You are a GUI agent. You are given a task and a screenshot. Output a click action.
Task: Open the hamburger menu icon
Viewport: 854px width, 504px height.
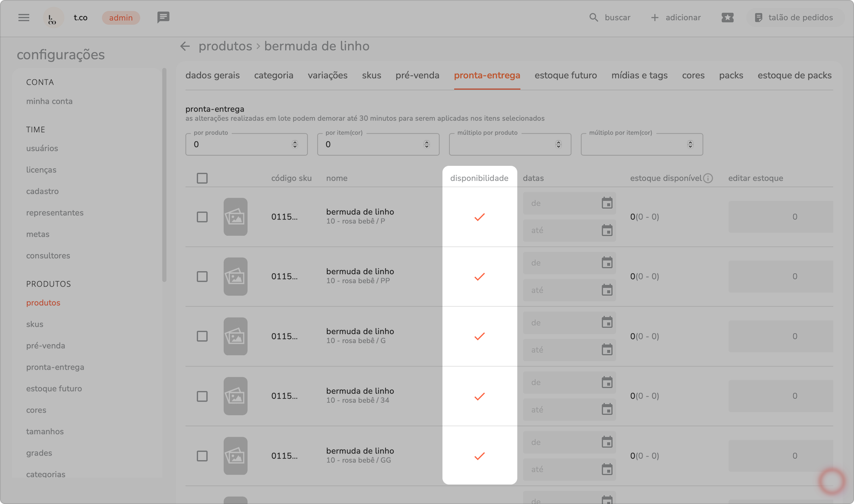pyautogui.click(x=24, y=17)
